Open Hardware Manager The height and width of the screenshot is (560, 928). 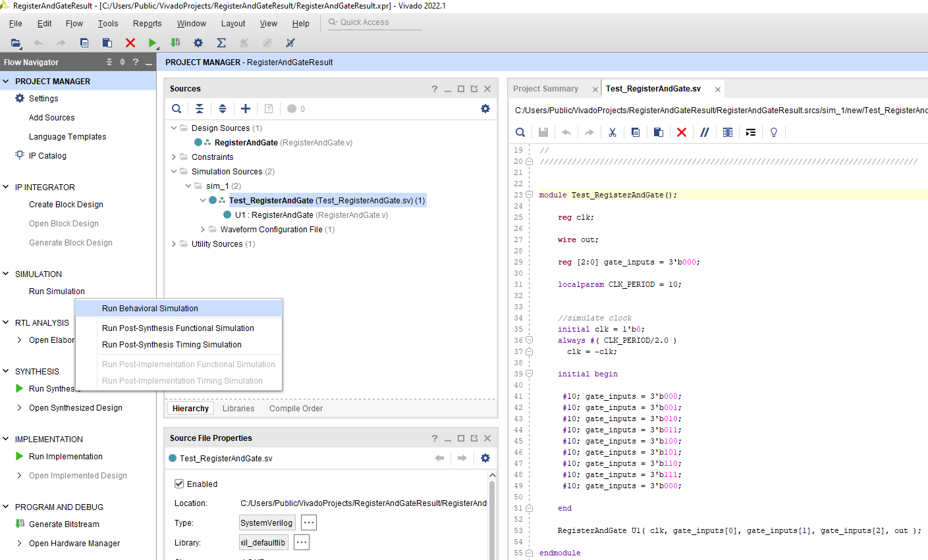click(x=74, y=543)
